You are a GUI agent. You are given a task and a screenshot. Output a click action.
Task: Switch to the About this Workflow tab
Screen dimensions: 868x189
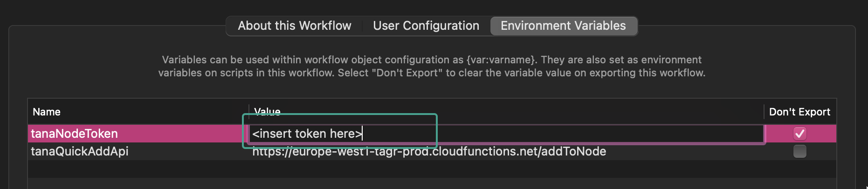[x=294, y=26]
